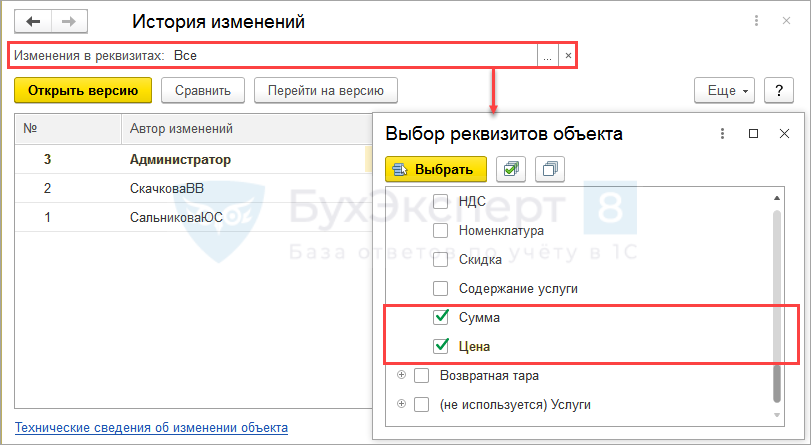Uncheck the Цена checkbox
The image size is (811, 445).
(x=440, y=346)
